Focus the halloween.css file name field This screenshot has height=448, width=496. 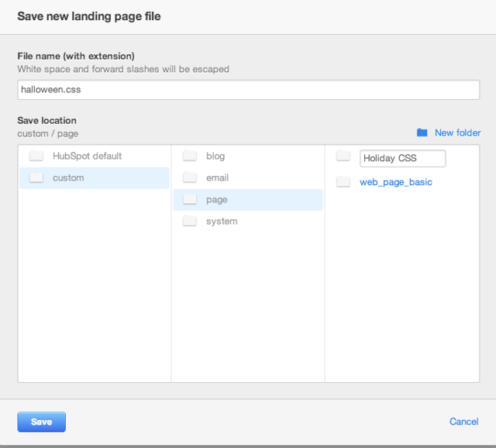[248, 90]
